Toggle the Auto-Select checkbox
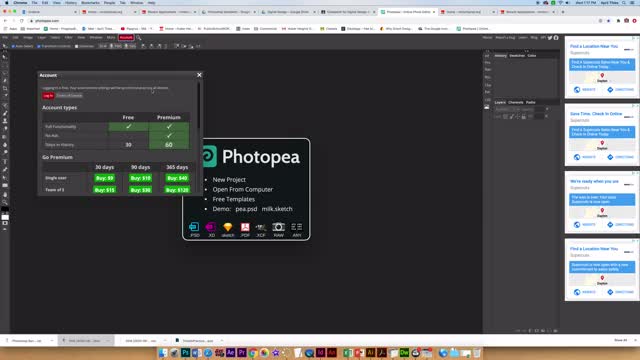This screenshot has width=640, height=360. (13, 46)
